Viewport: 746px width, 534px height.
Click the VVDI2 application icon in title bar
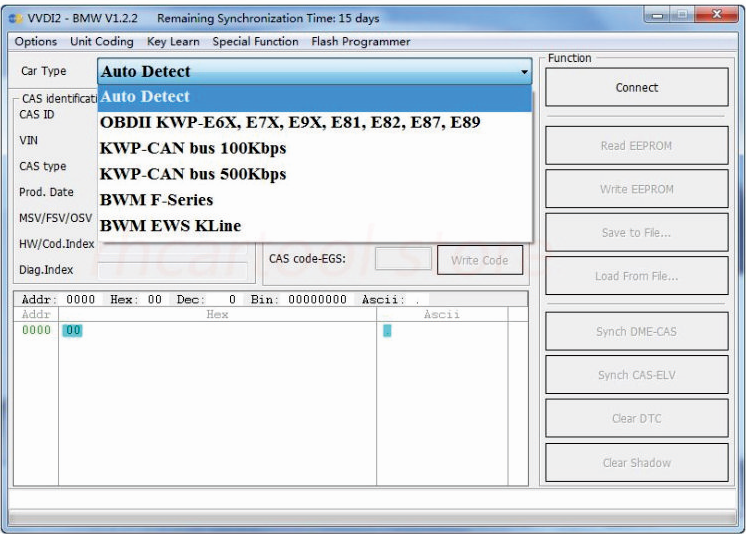pos(16,19)
